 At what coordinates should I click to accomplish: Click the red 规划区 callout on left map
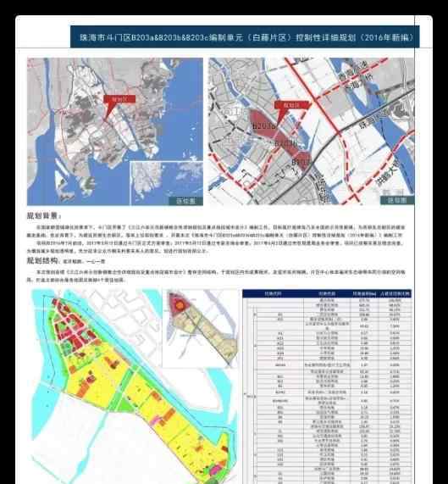coord(119,99)
